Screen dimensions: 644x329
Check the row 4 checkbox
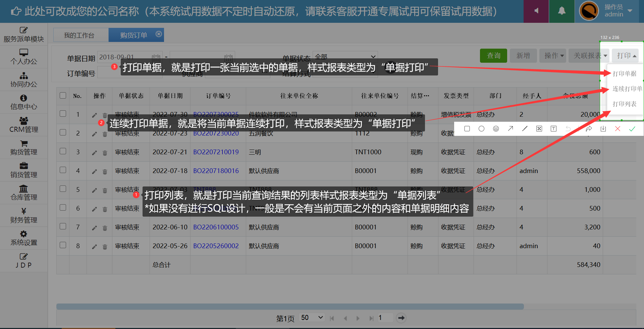pos(63,170)
